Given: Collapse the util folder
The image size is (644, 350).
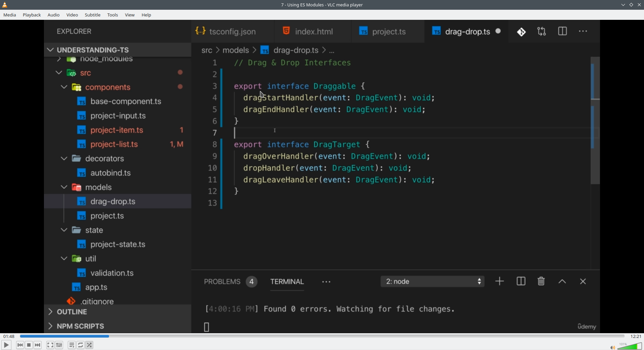Looking at the screenshot, I should pyautogui.click(x=117, y=259).
